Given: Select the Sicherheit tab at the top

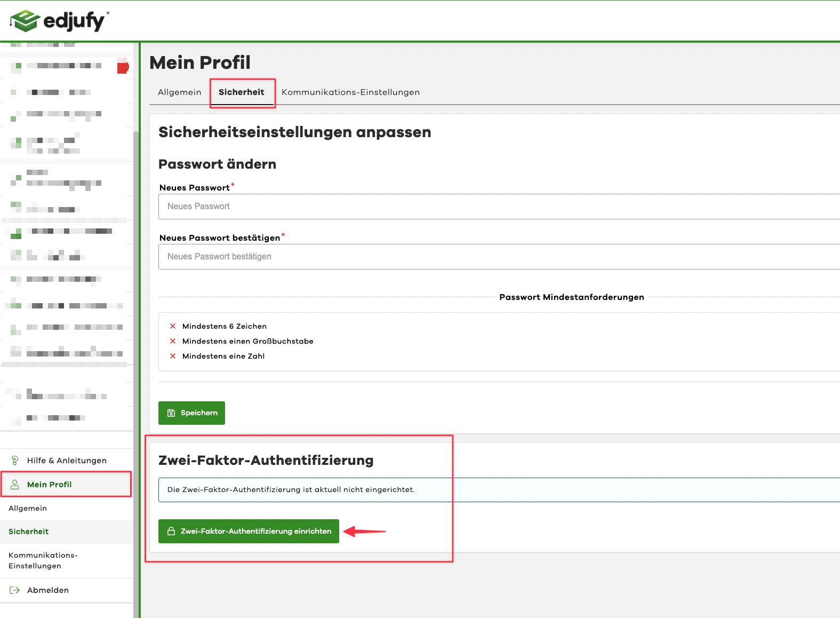Looking at the screenshot, I should tap(242, 92).
